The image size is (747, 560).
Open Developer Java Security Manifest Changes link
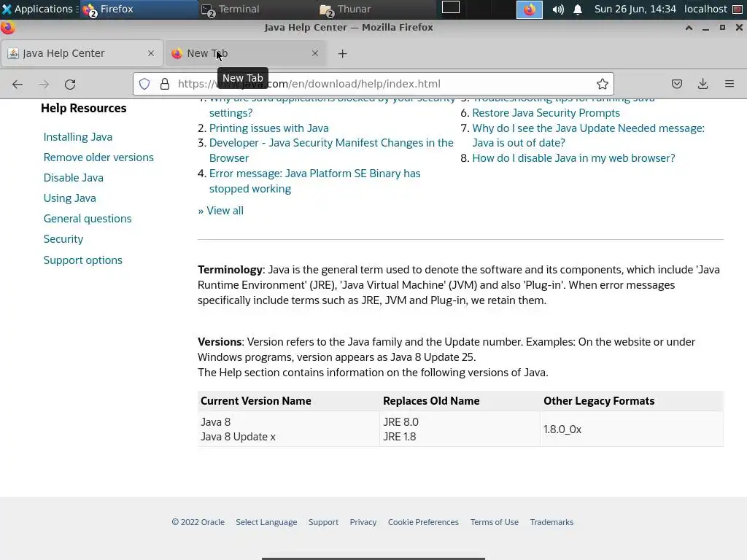point(331,150)
